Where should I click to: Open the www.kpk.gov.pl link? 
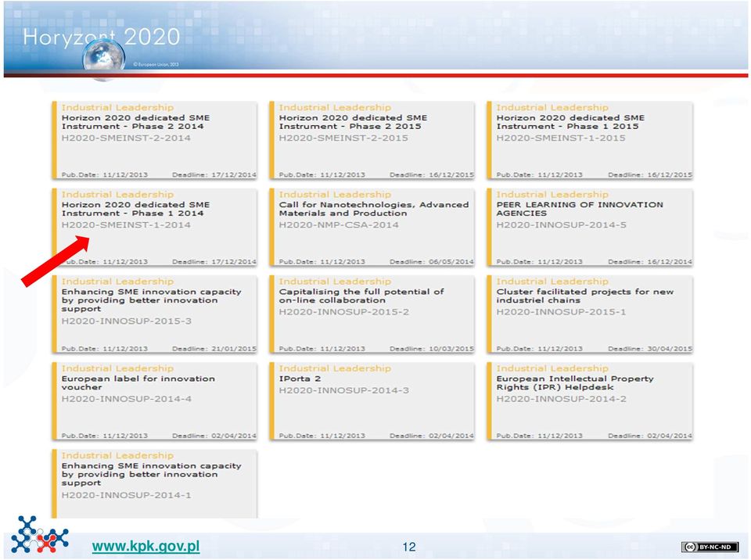[146, 546]
